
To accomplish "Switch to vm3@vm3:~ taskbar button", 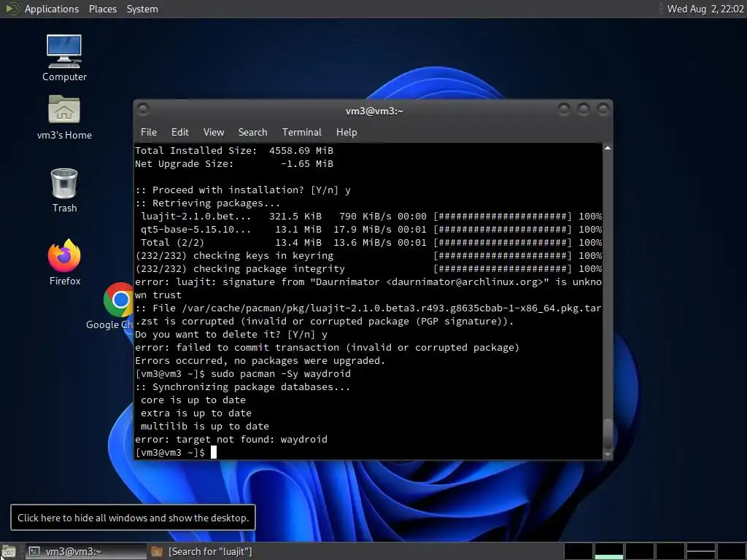I will (86, 551).
